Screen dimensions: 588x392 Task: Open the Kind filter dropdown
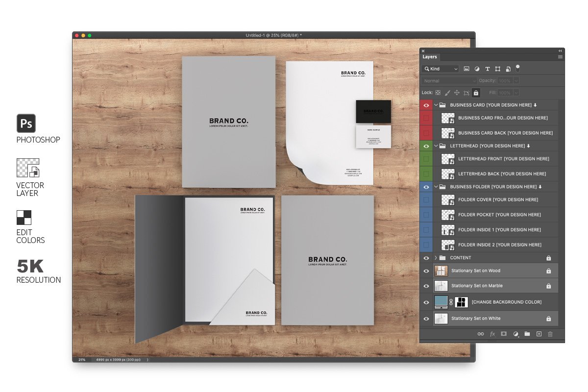pos(441,69)
